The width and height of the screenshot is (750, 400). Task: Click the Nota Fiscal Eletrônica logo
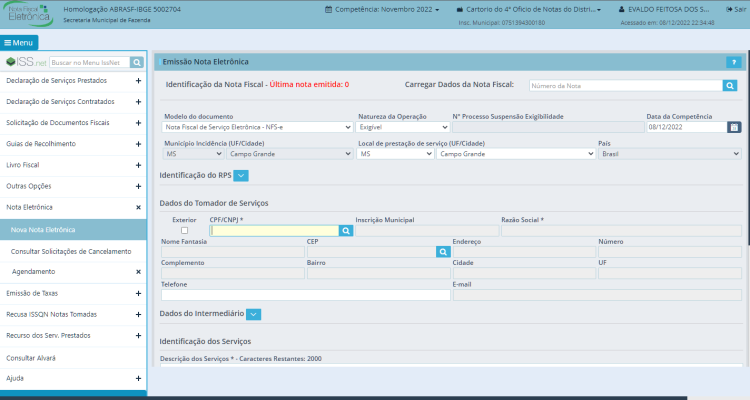coord(30,14)
